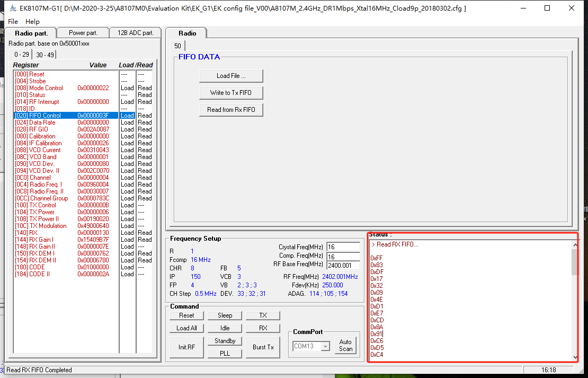The height and width of the screenshot is (378, 588).
Task: Click the 0xFF entry in Status log
Action: click(x=377, y=258)
